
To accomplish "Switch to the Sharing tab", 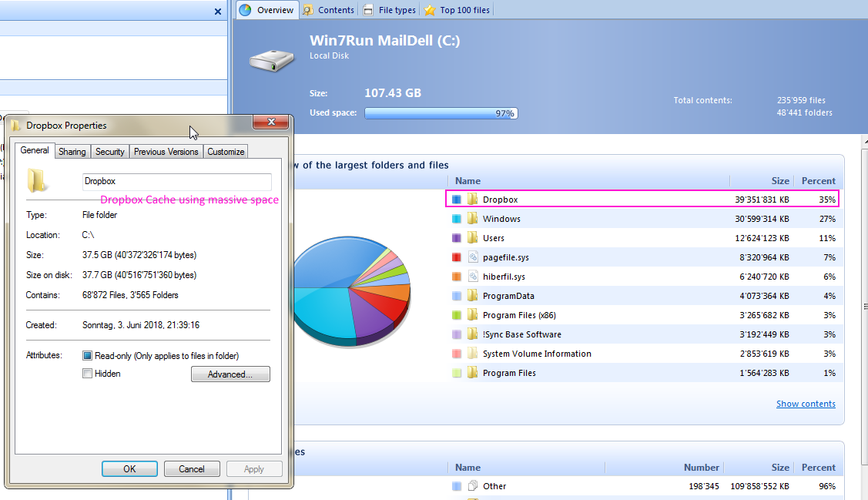I will 72,152.
